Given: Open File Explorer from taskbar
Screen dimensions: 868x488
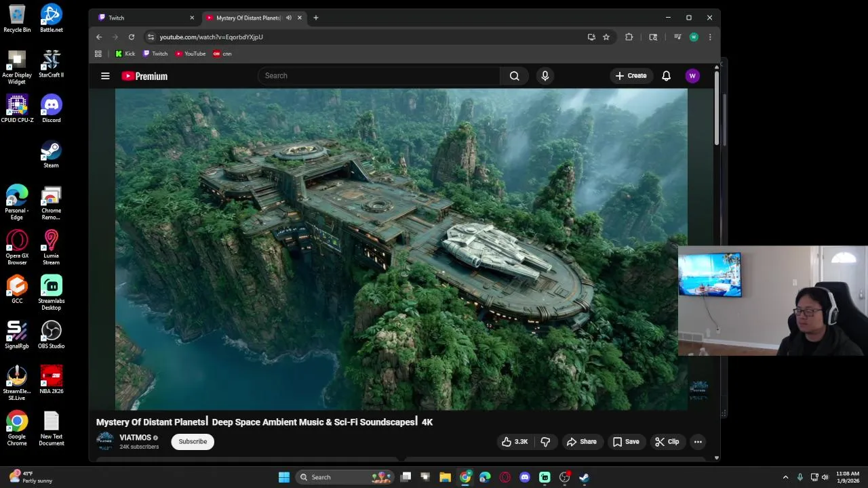Looking at the screenshot, I should pos(445,477).
